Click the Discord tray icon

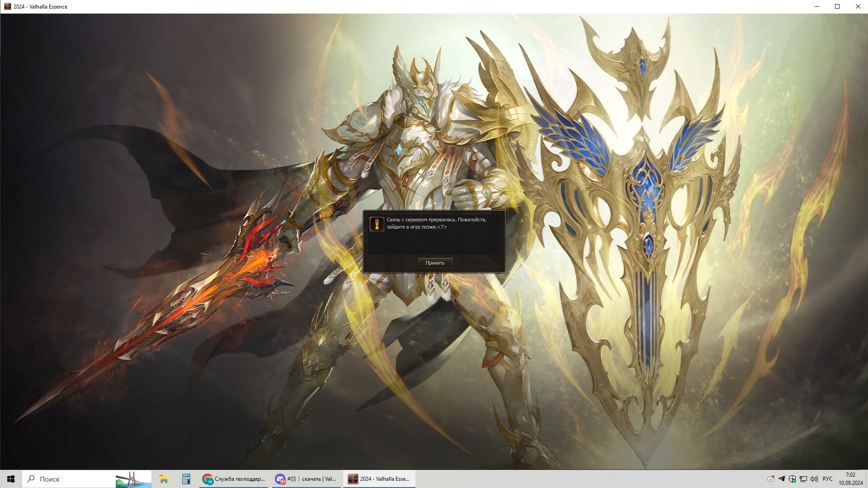pyautogui.click(x=771, y=479)
